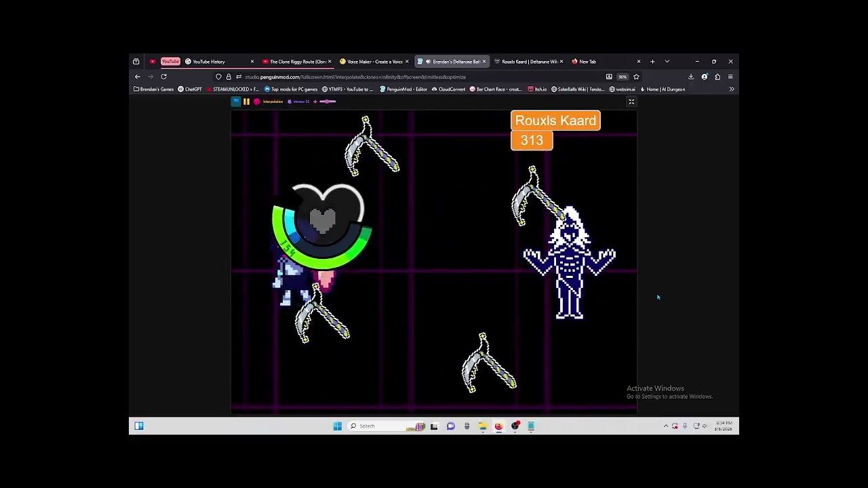868x488 pixels.
Task: Open the YTMP3 YouTube bookmark
Action: pyautogui.click(x=347, y=89)
